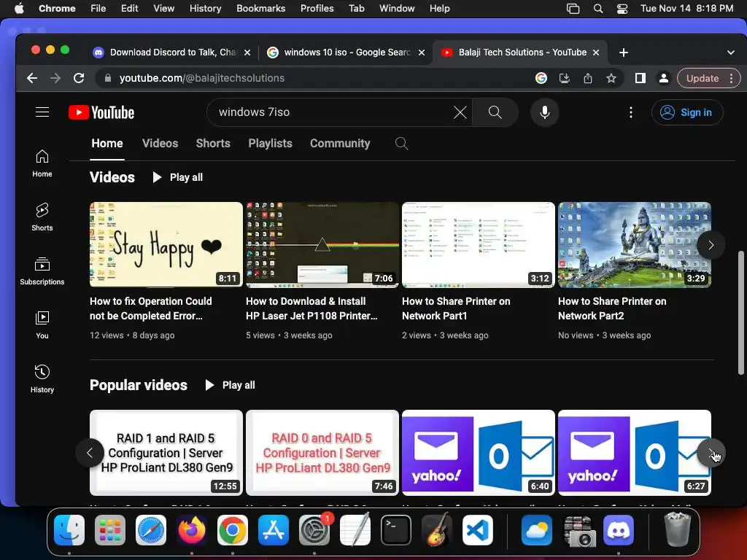
Task: Search within channel using magnifier icon
Action: point(401,144)
